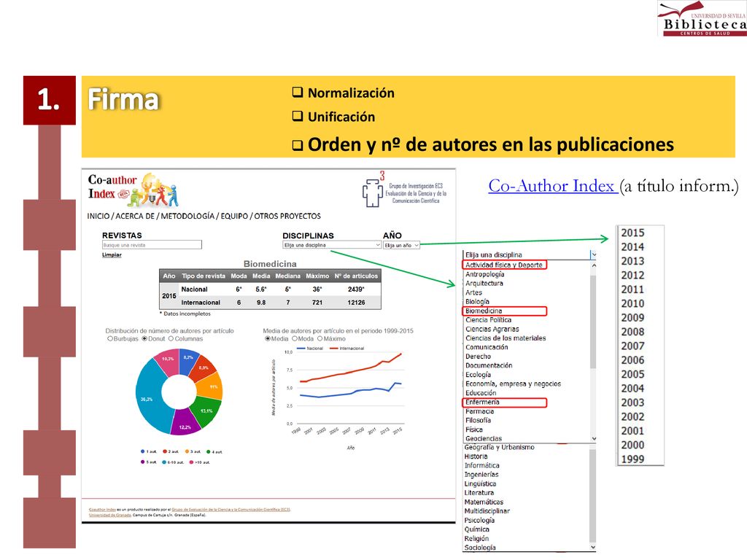Select Farmacia in the discipline list
Screen dimensions: 747x560
click(x=480, y=411)
